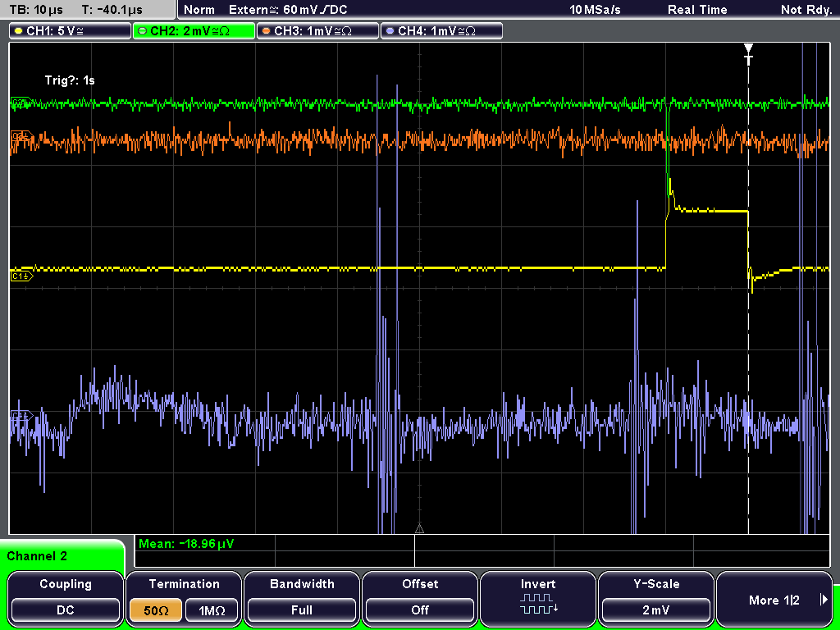Choose 50Ω termination

click(156, 610)
